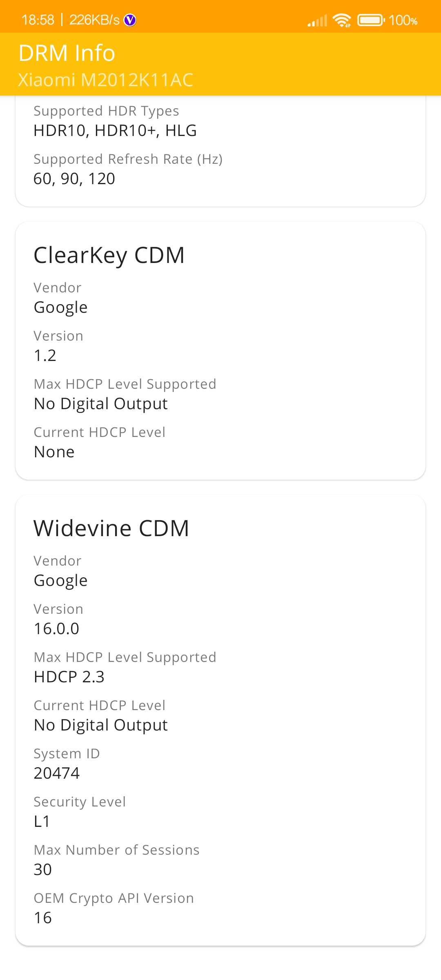Tap the Security Level L1 value
The image size is (441, 980).
pos(42,822)
